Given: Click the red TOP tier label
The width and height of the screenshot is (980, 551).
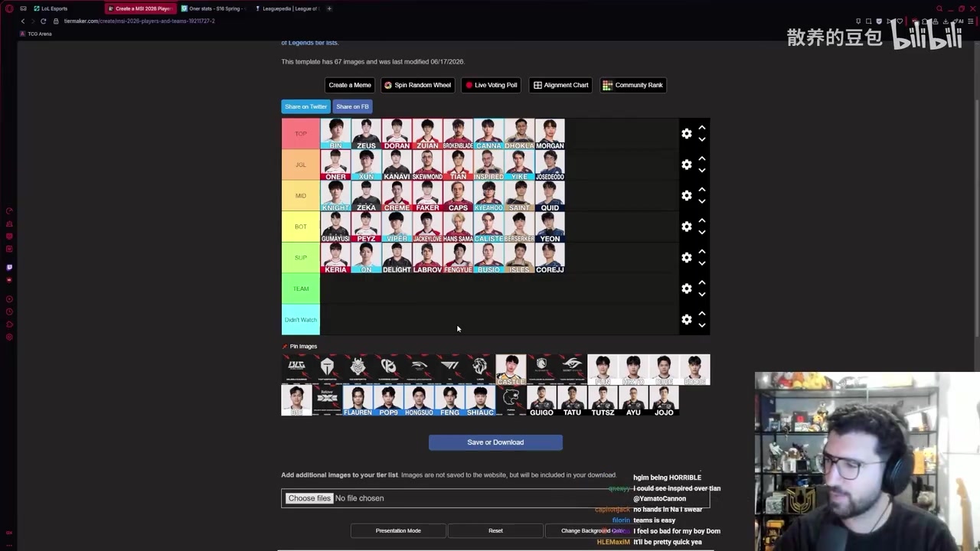Looking at the screenshot, I should 301,134.
